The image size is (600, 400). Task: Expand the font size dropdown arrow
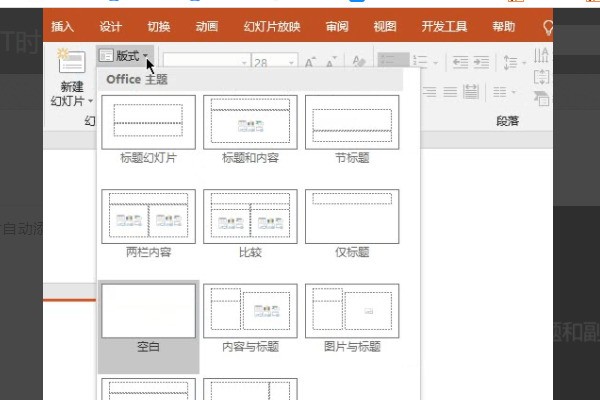pyautogui.click(x=292, y=62)
